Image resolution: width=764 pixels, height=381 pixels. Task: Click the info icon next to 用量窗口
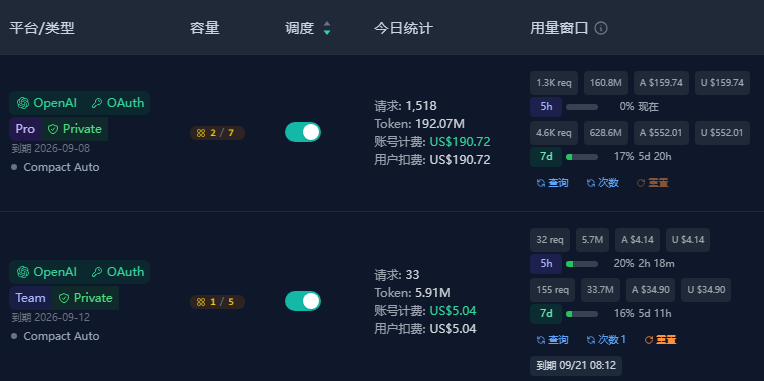601,28
